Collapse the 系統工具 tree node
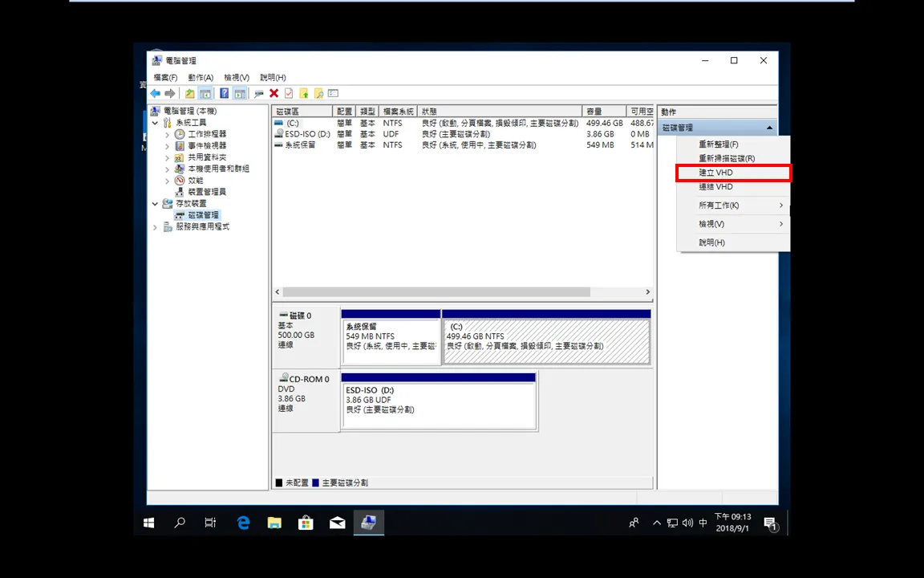 tap(155, 123)
